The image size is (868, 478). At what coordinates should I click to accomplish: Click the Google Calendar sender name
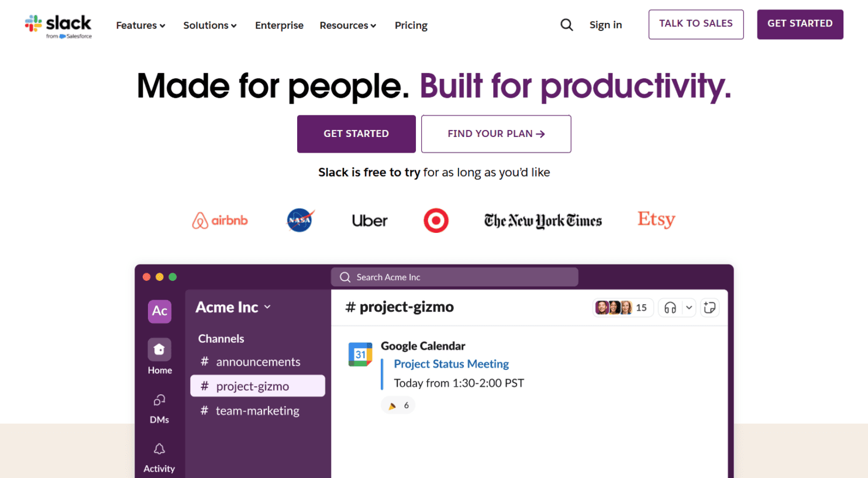[423, 346]
